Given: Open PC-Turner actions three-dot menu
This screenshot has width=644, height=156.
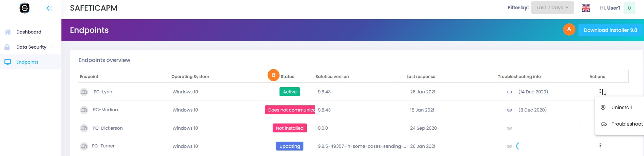Looking at the screenshot, I should pos(600,145).
